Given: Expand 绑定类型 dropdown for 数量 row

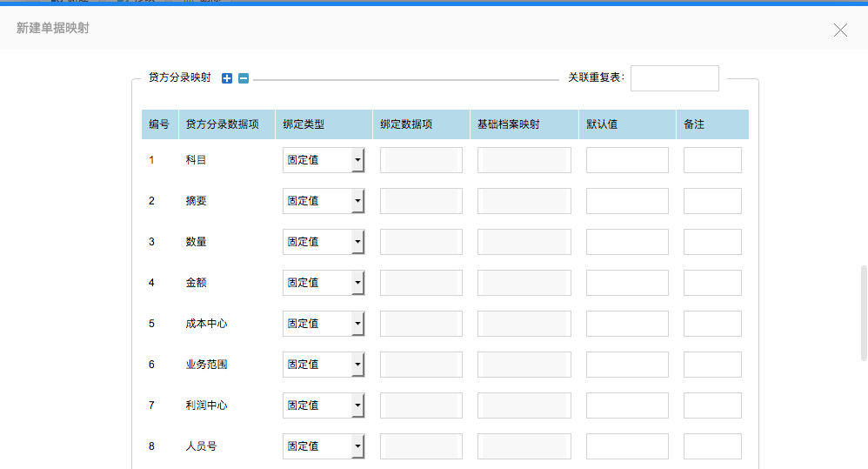Looking at the screenshot, I should [x=324, y=242].
